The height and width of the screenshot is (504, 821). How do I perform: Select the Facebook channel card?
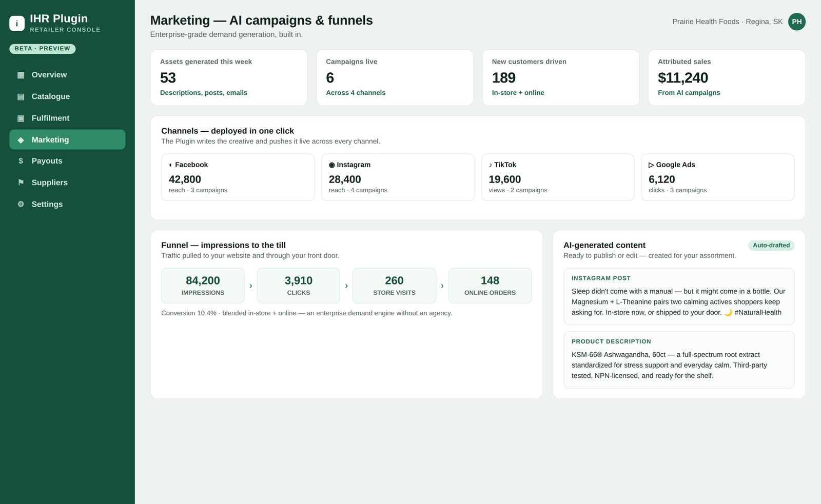[x=238, y=177]
